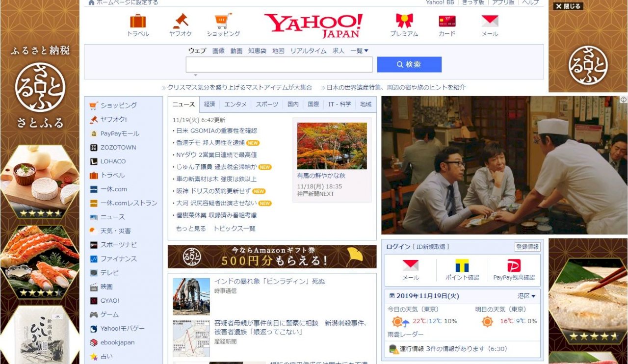Switch to the 地域 news tab
This screenshot has height=364, width=628.
[366, 104]
